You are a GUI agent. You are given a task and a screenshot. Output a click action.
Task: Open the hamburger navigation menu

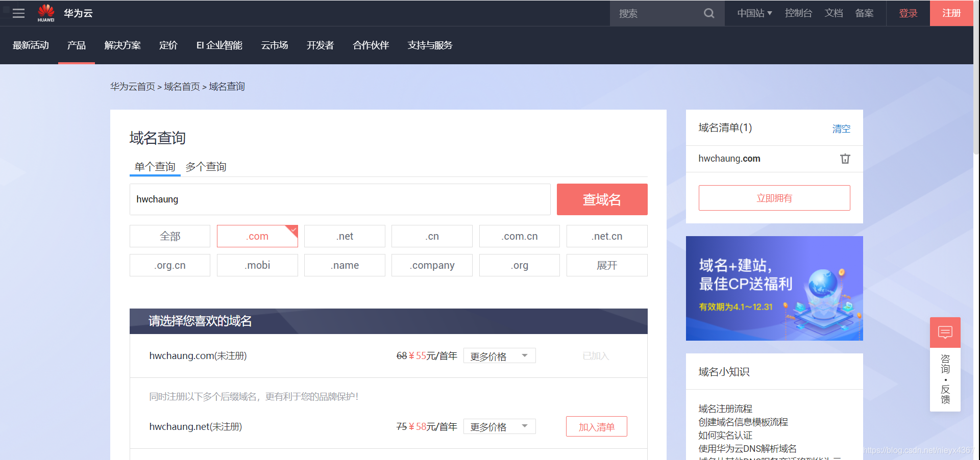[18, 13]
